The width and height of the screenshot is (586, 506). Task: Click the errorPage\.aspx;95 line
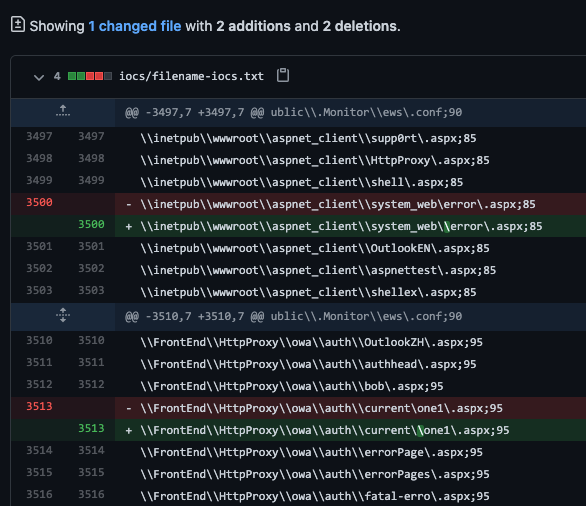click(x=312, y=453)
